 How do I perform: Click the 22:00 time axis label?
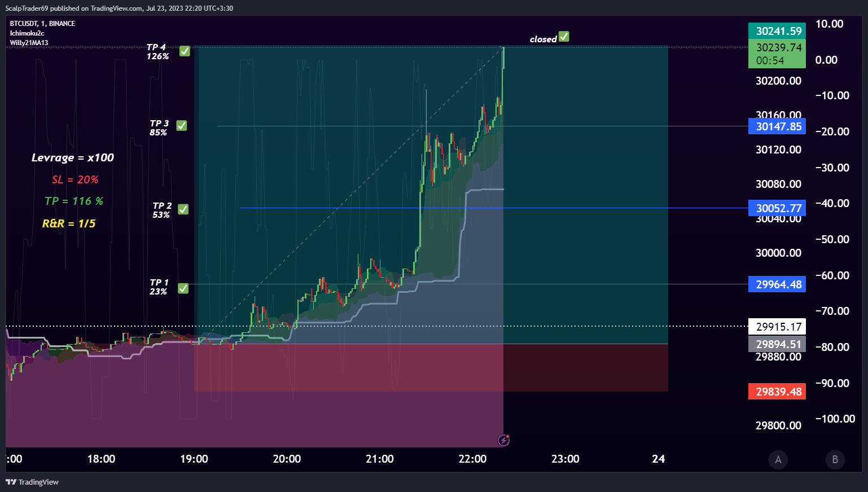click(x=472, y=459)
